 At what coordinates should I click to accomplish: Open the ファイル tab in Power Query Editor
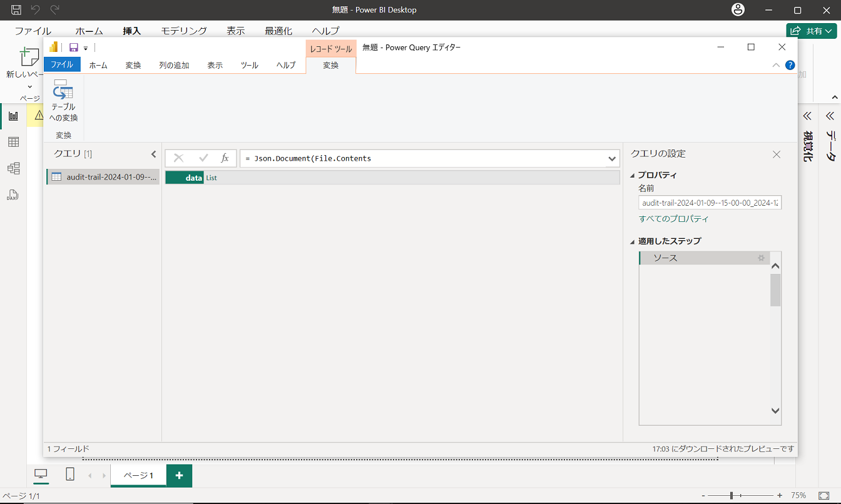pos(62,64)
